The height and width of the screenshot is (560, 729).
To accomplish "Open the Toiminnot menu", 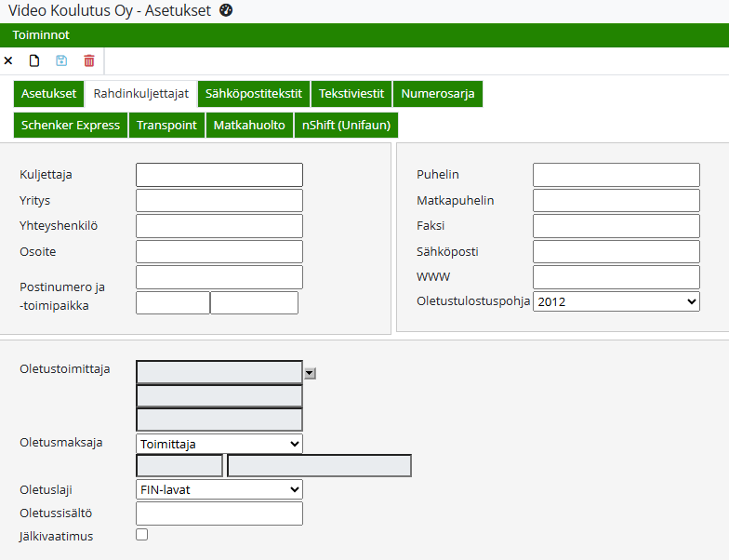I will tap(41, 35).
